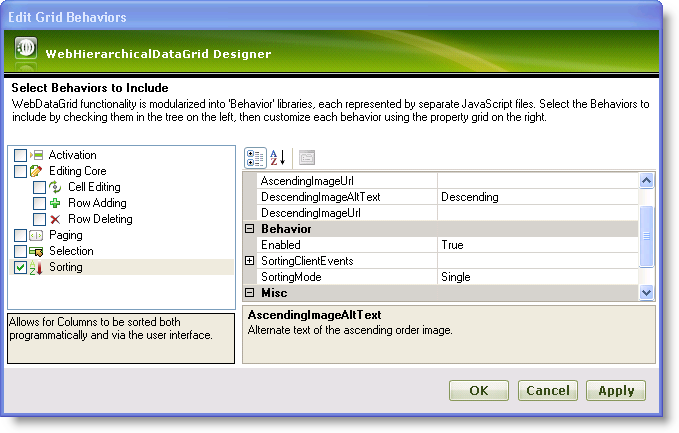Collapse the Misc property category
The width and height of the screenshot is (679, 433).
click(250, 293)
